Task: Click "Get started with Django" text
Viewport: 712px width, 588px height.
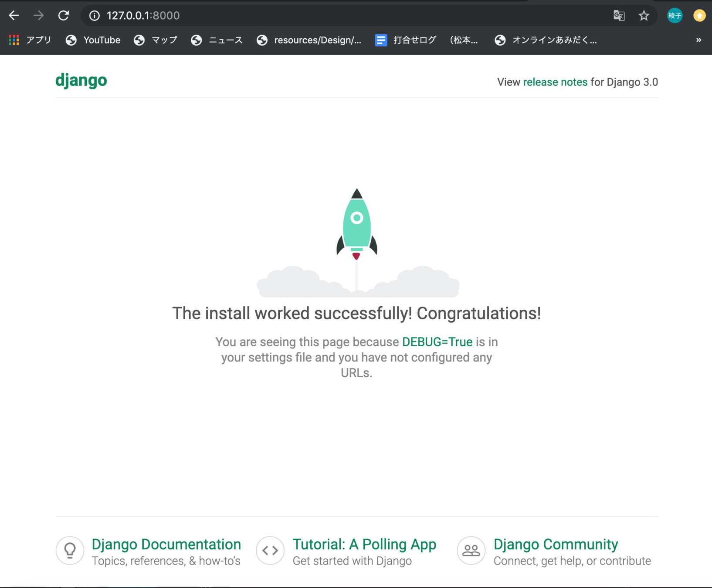Action: pos(352,561)
